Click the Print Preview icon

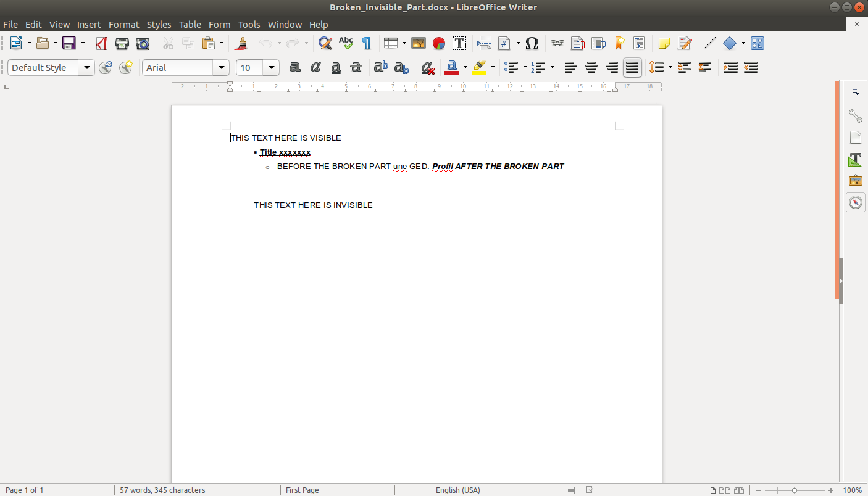143,43
